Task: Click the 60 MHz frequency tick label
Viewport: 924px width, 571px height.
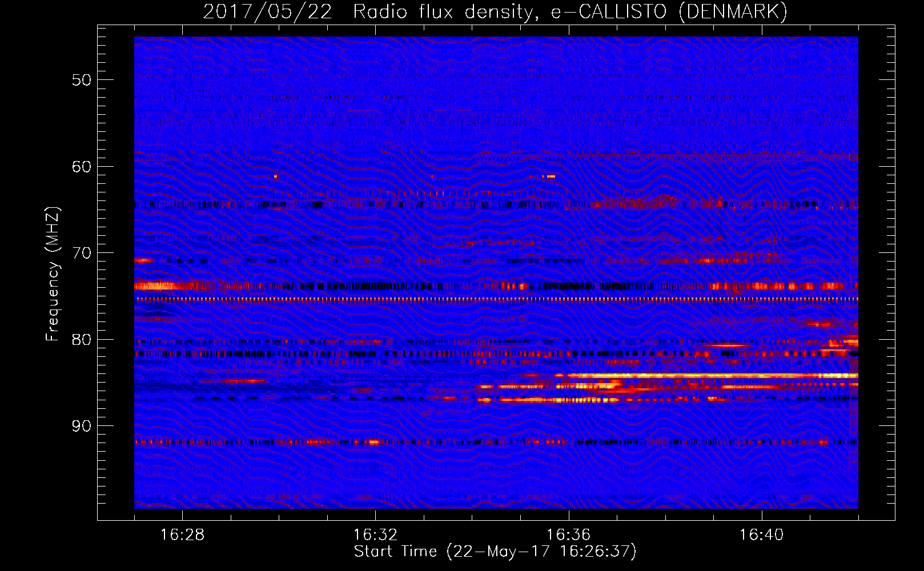Action: [x=81, y=167]
